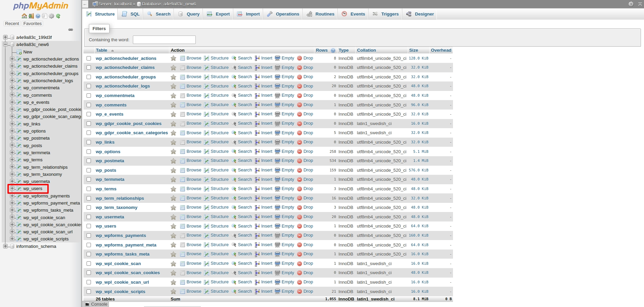Open the Favorites tables list
The width and height of the screenshot is (644, 307).
point(32,24)
